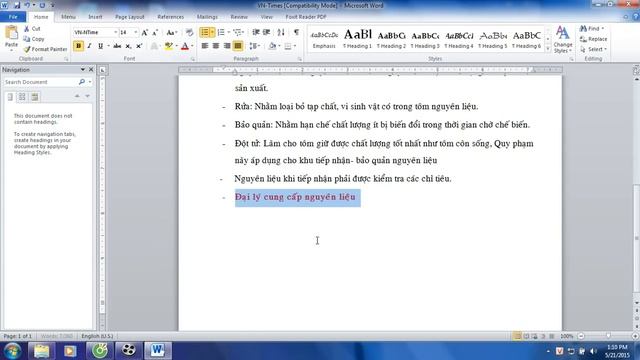
Task: Click the Align Text Right icon
Action: 227,46
